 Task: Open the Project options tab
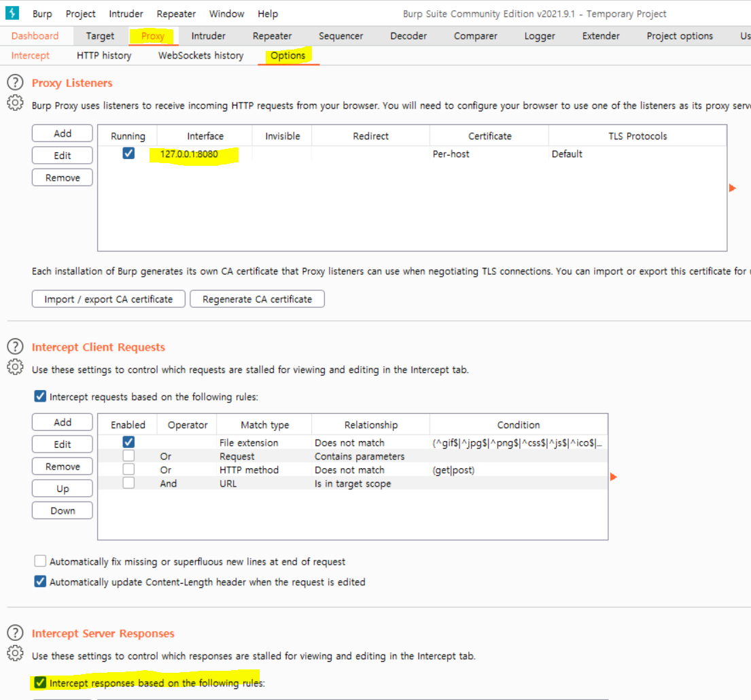point(680,36)
